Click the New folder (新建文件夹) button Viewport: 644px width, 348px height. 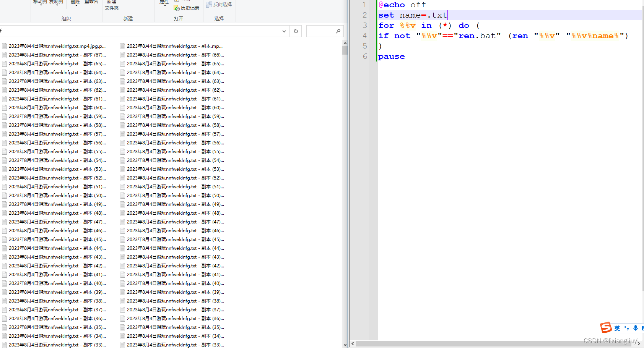click(x=112, y=5)
